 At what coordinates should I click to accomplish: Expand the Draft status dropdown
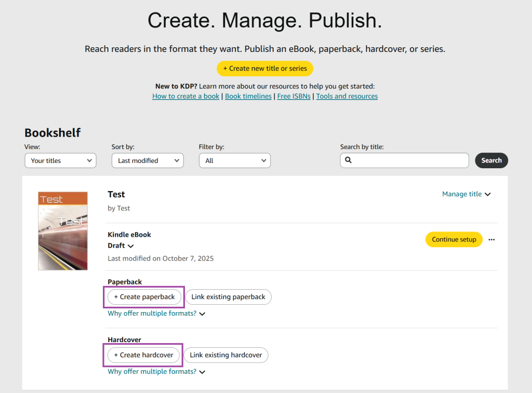(x=121, y=246)
